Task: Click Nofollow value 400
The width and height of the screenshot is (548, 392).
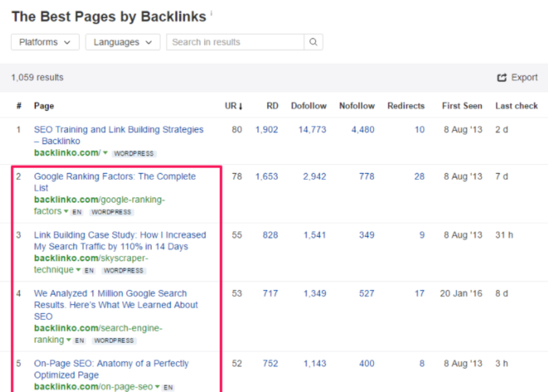Action: 367,364
